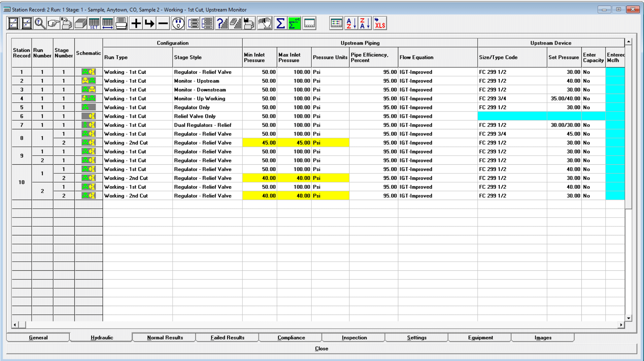Click the question mark with stacked pages icon

tap(222, 24)
